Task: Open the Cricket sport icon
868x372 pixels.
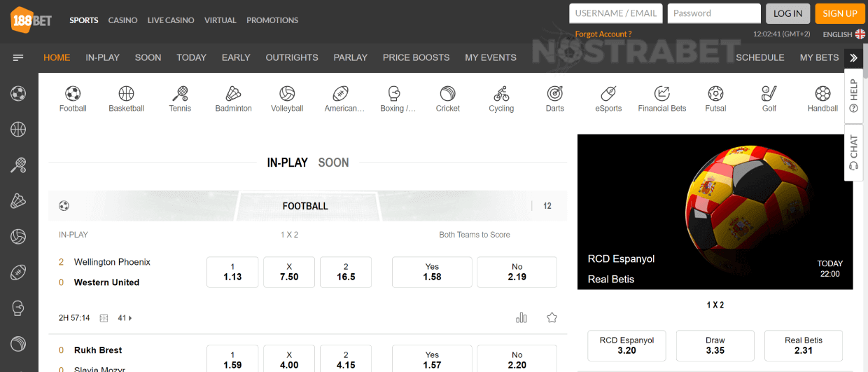Action: click(448, 99)
